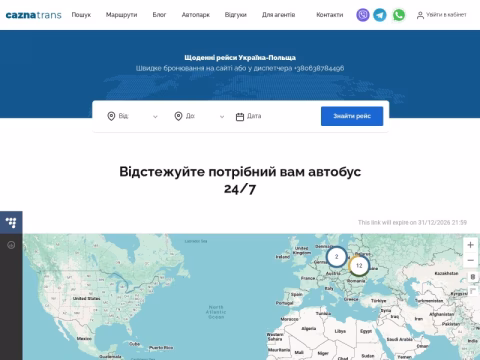480x360 pixels.
Task: Click the caznatrans logo
Action: click(34, 15)
